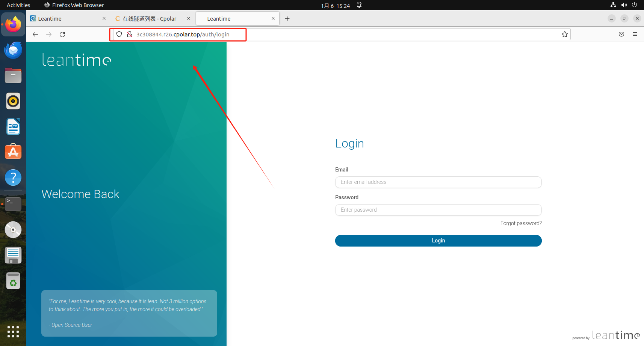Focus the Email address field
The width and height of the screenshot is (644, 346).
coord(438,182)
